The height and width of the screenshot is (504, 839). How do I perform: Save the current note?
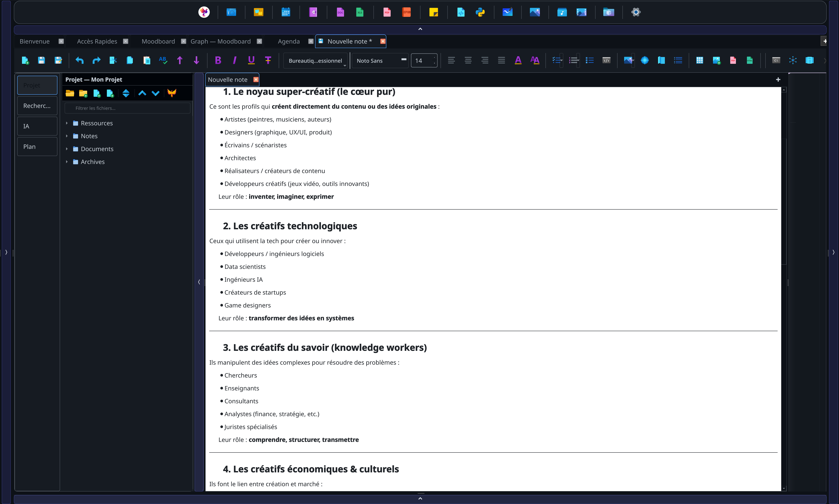click(41, 60)
